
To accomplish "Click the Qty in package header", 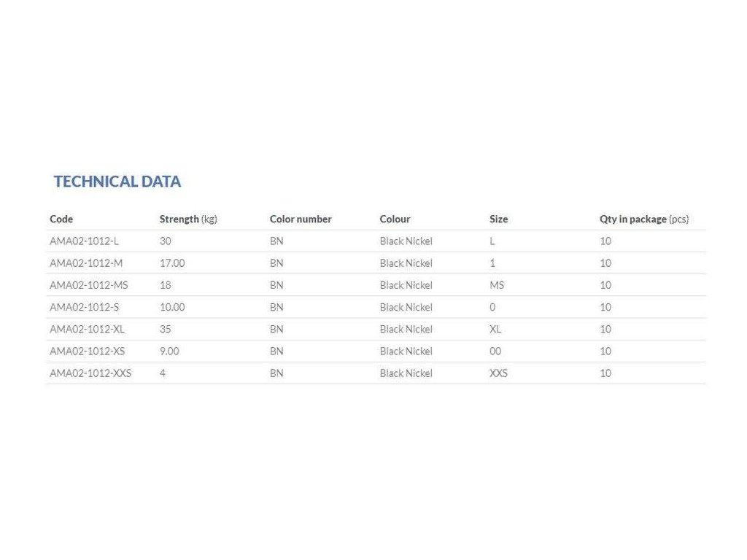I will click(643, 219).
